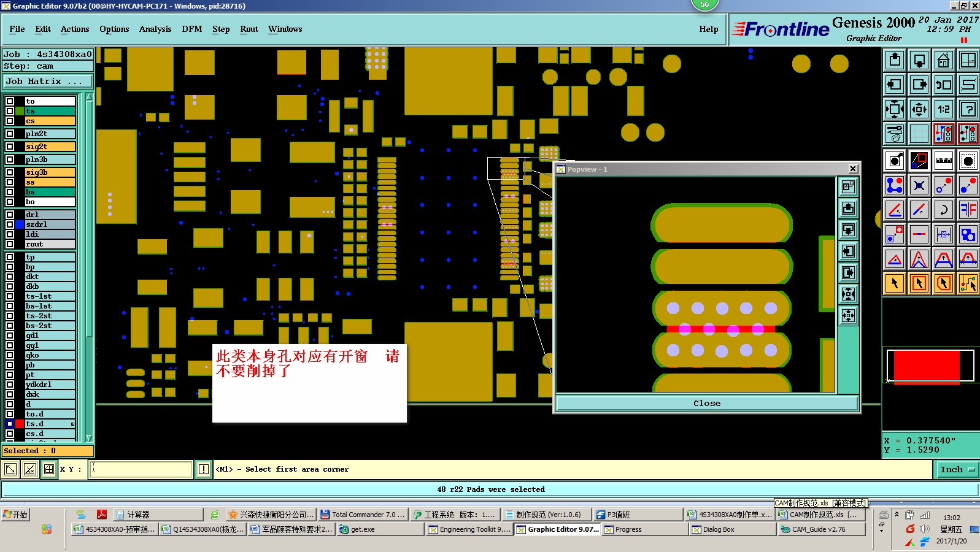980x552 pixels.
Task: Toggle the checkbox for layer to
Action: pos(10,101)
